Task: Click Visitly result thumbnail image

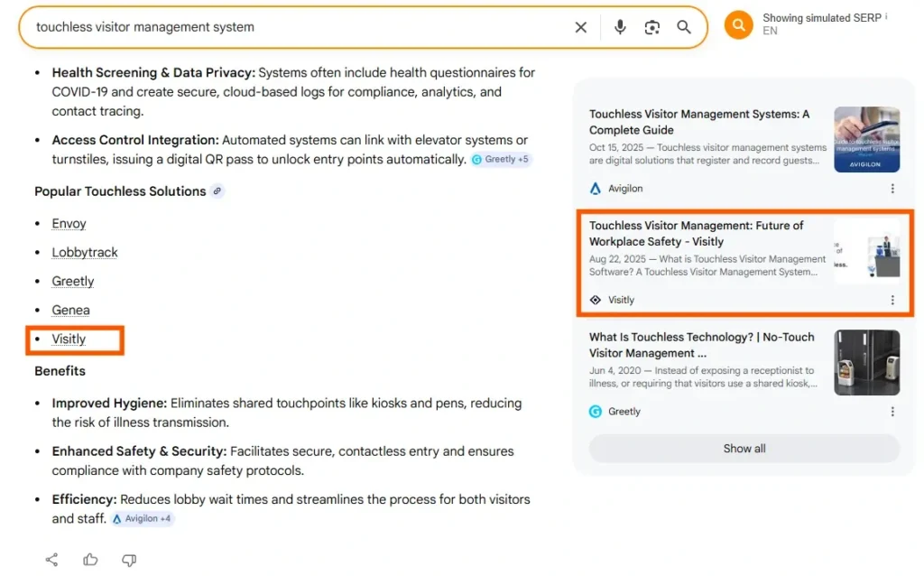Action: click(x=867, y=251)
